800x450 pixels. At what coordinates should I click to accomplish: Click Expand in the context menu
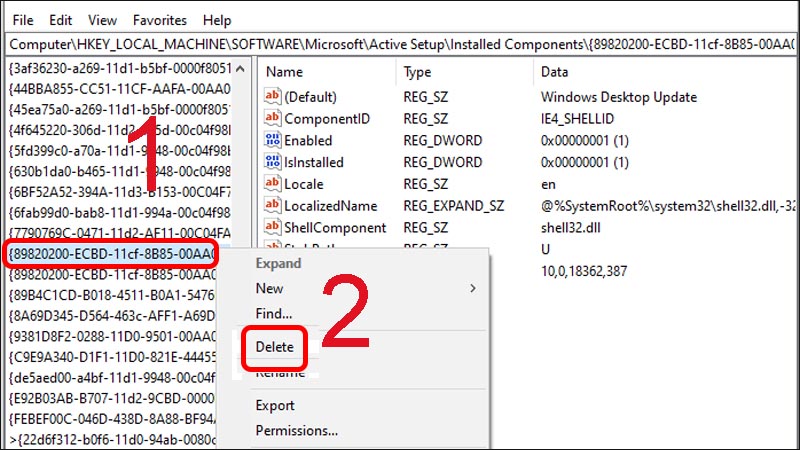click(278, 264)
